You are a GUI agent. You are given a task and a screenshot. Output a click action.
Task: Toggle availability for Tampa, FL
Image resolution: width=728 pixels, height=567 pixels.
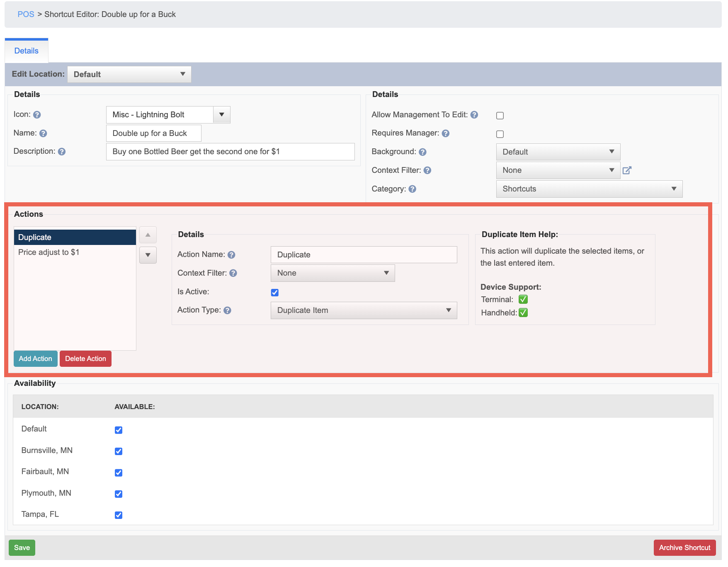[119, 515]
